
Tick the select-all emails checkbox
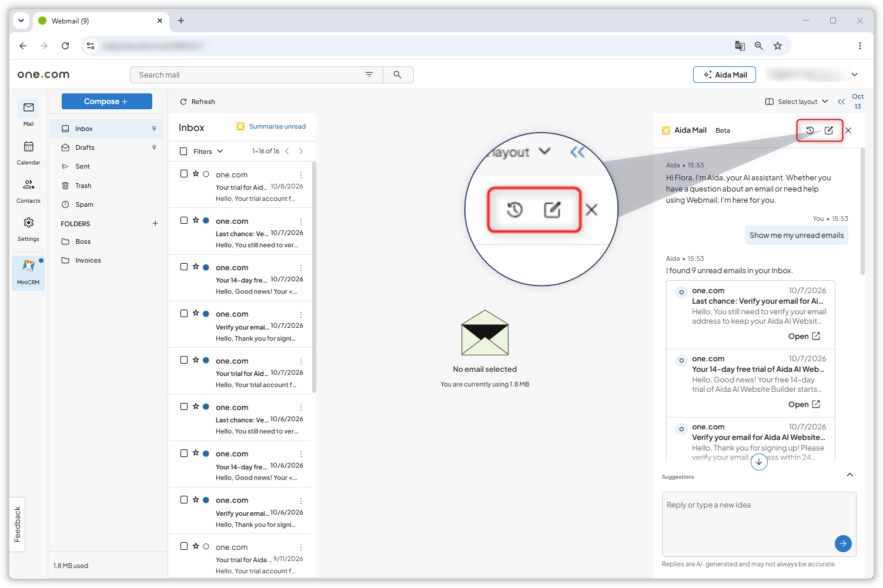point(183,151)
